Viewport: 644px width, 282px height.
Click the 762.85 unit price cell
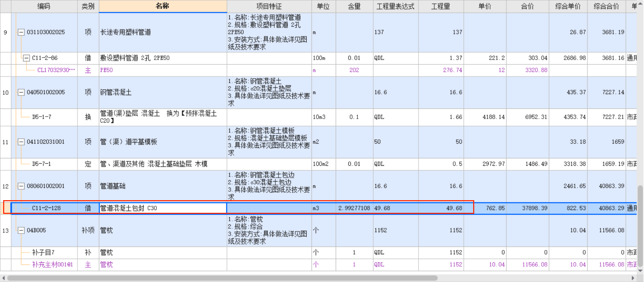[x=485, y=208]
